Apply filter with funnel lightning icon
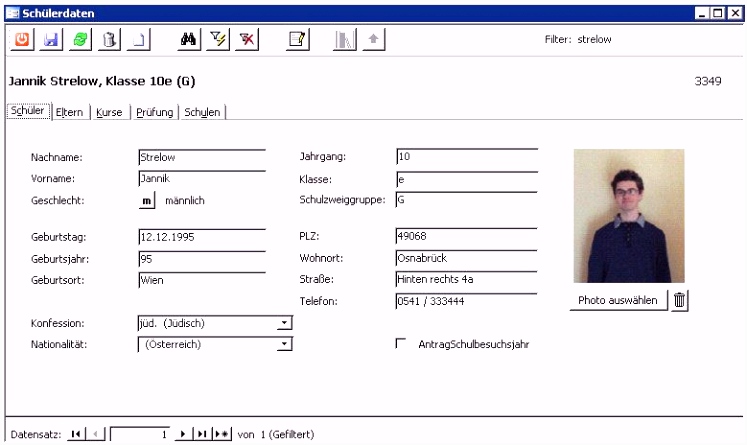 point(218,39)
